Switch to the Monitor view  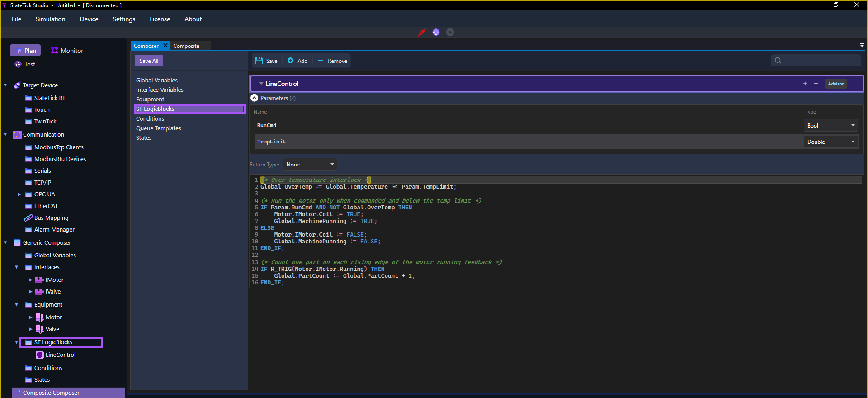click(67, 51)
